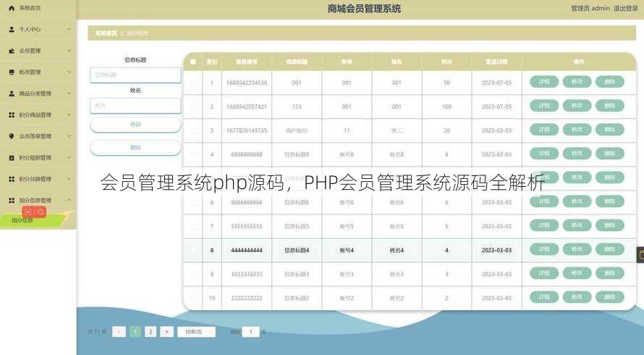Expand the fourth sidebar menu chevron

pos(69,72)
